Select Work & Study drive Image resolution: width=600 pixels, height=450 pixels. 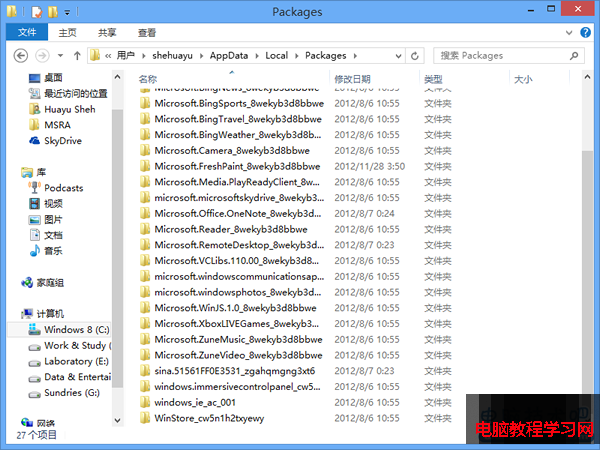tap(70, 346)
